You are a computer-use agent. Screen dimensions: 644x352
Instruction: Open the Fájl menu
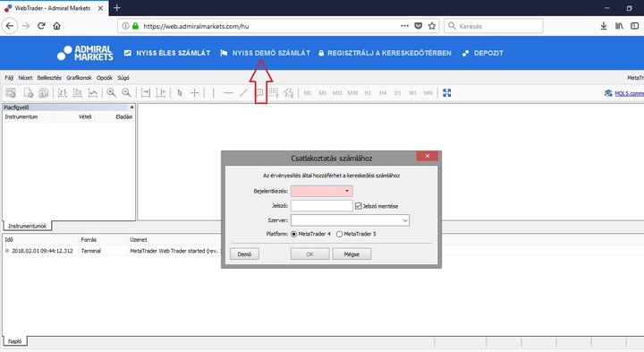[x=9, y=78]
